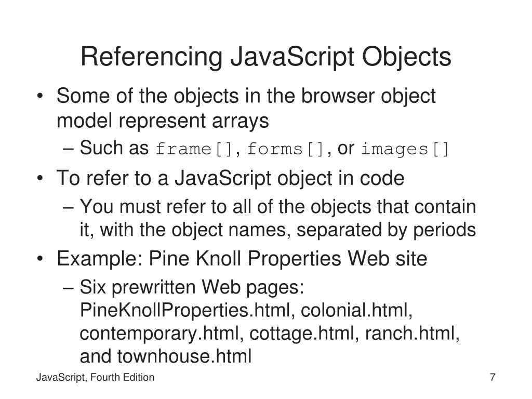
Task: Click the townhouse.html file name
Action: [x=184, y=356]
